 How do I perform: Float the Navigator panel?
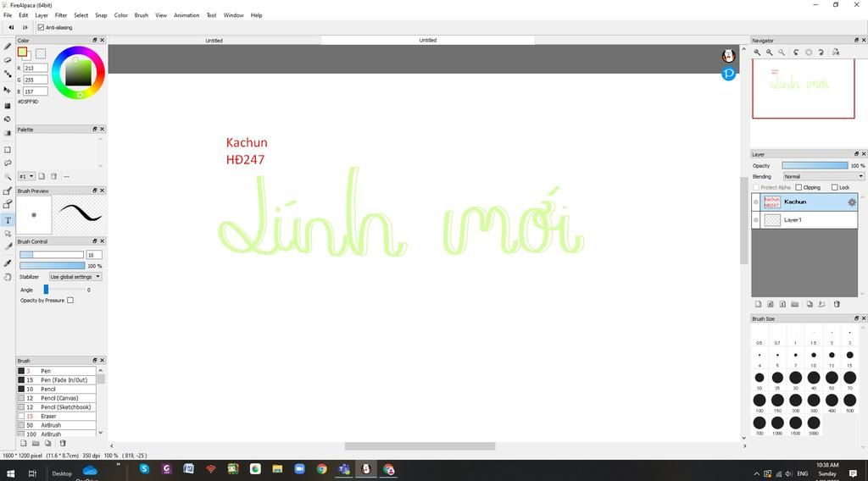[x=856, y=41]
